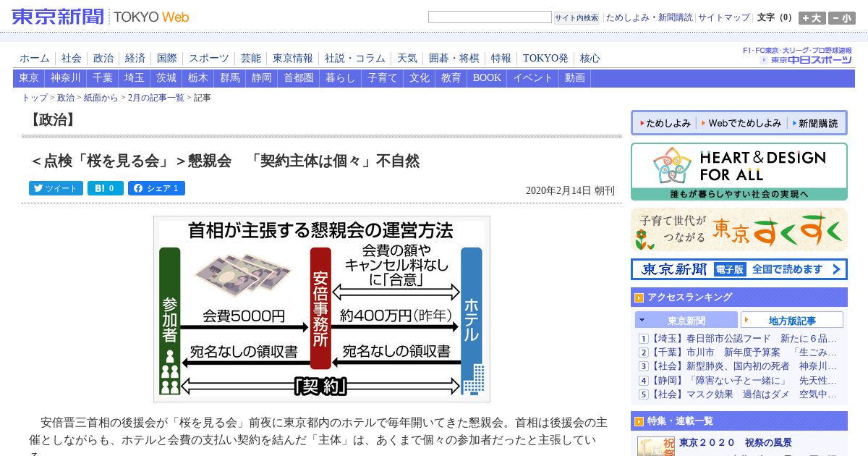Select the 千葉 regional tab
The width and height of the screenshot is (868, 456).
[x=103, y=78]
